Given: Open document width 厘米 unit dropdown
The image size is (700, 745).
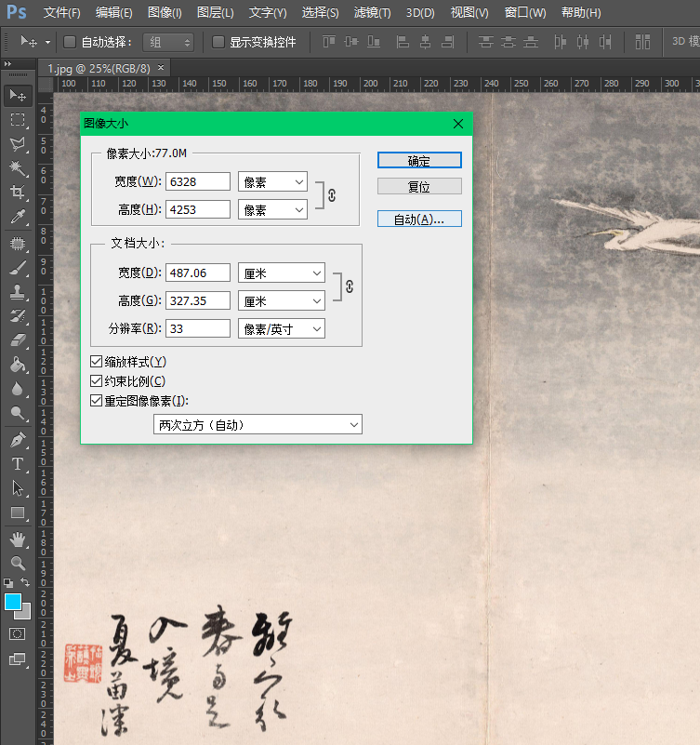Looking at the screenshot, I should (x=282, y=273).
